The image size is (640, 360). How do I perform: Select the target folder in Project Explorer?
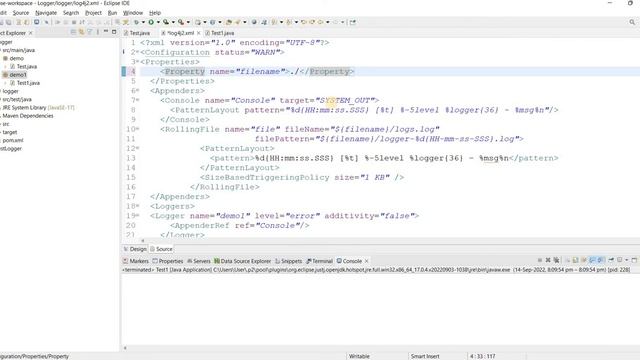[x=10, y=132]
